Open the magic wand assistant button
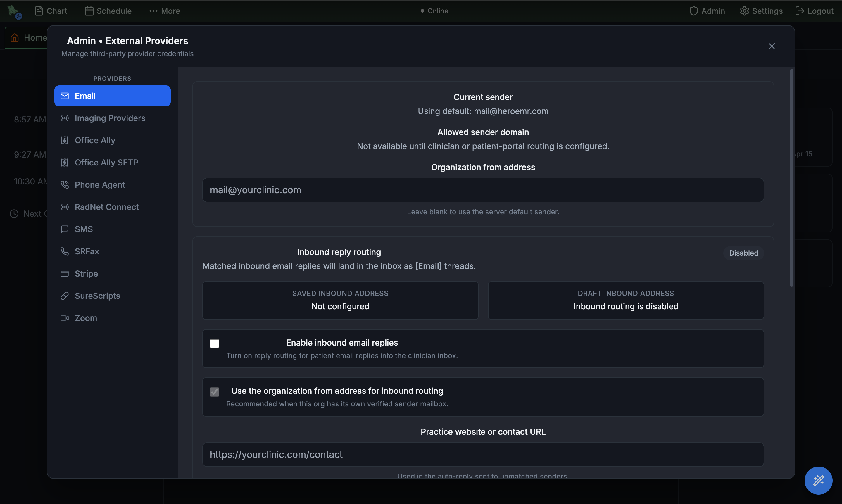Image resolution: width=842 pixels, height=504 pixels. 818,480
